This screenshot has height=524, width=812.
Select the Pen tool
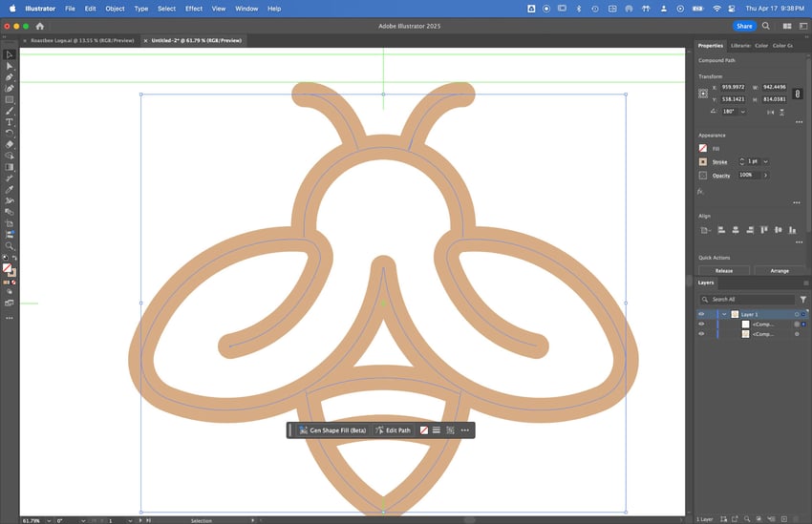10,77
